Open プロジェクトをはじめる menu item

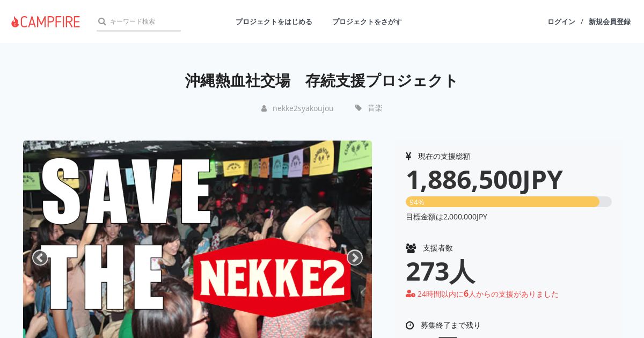click(x=274, y=21)
